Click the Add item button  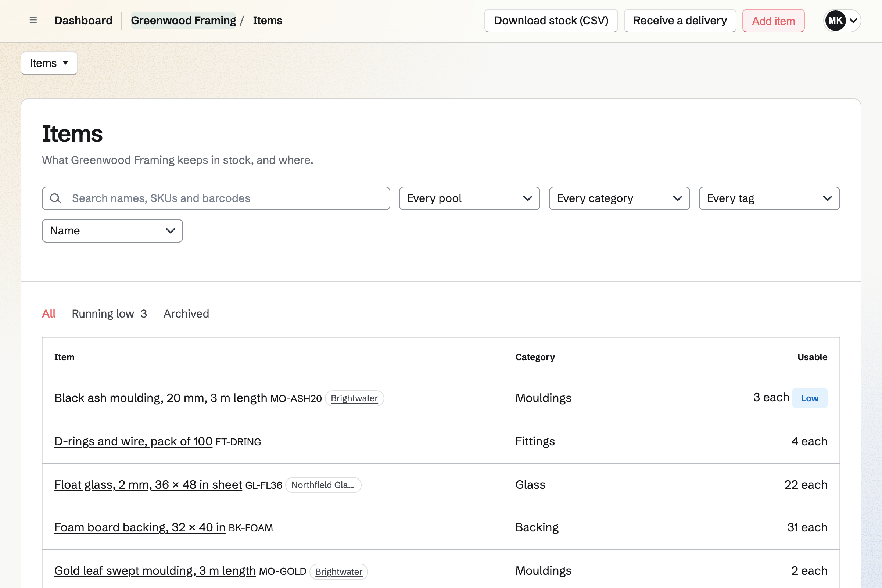pyautogui.click(x=773, y=21)
